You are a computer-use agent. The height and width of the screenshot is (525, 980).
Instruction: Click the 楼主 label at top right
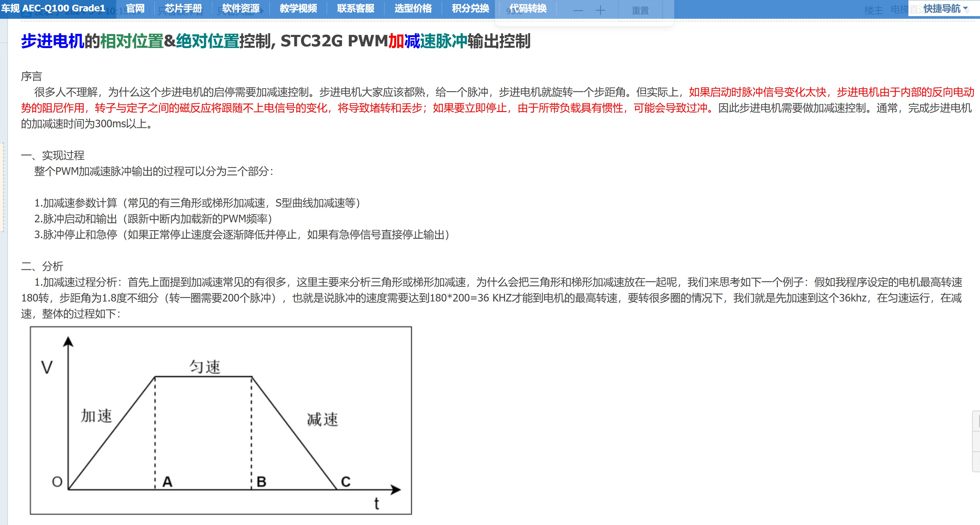pos(873,10)
